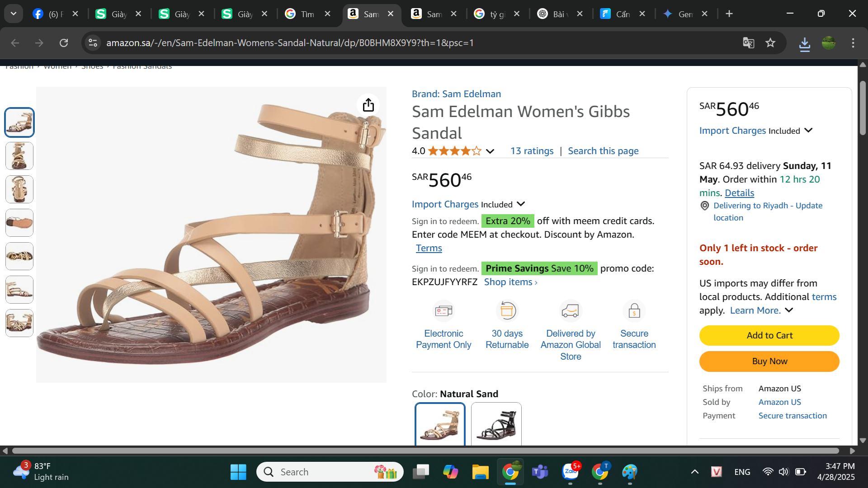Image resolution: width=868 pixels, height=488 pixels.
Task: Expand Import Charges Included under the main price
Action: pos(521,204)
